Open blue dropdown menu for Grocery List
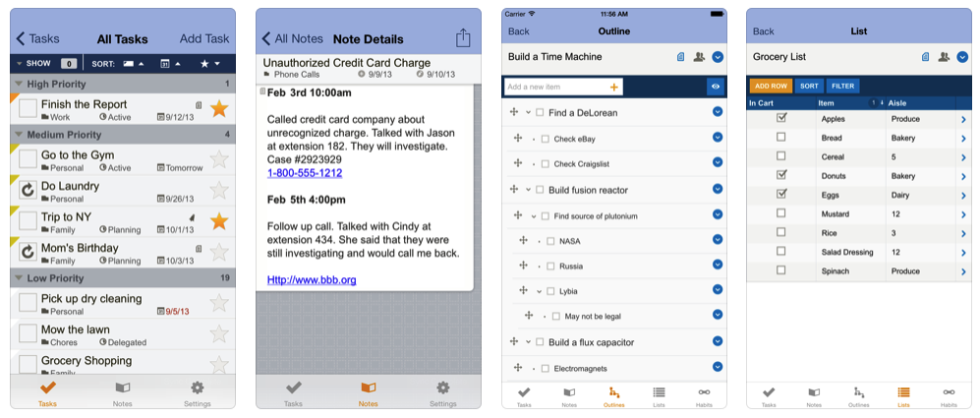Image resolution: width=980 pixels, height=418 pixels. click(962, 57)
